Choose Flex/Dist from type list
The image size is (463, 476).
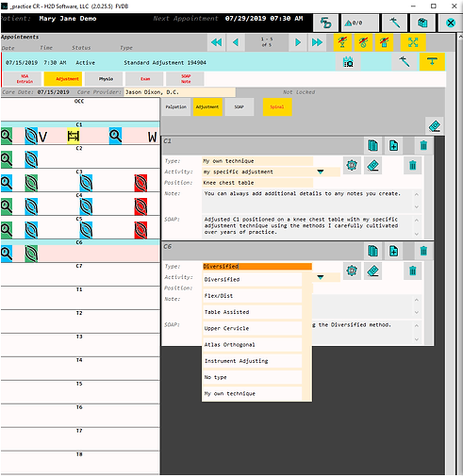pyautogui.click(x=252, y=296)
